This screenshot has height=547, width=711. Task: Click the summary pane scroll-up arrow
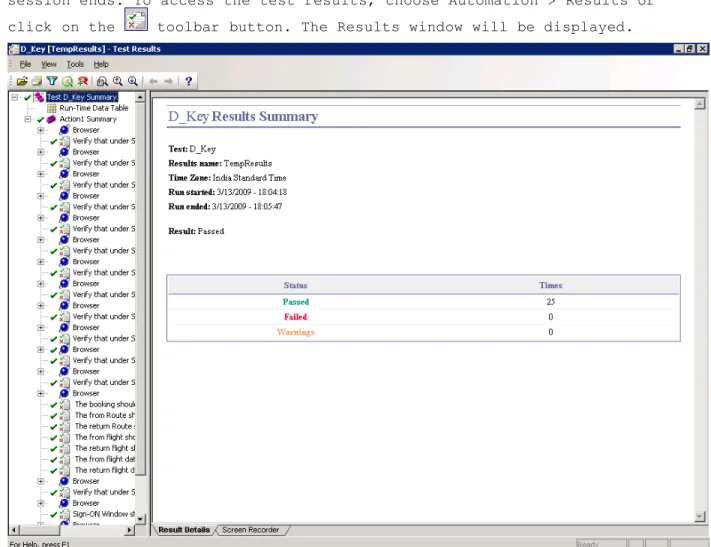pyautogui.click(x=700, y=104)
